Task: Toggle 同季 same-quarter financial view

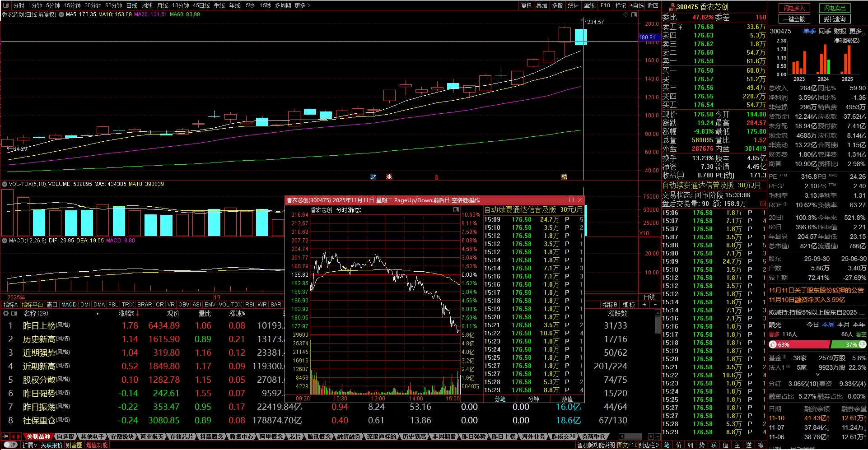Action: pos(825,31)
